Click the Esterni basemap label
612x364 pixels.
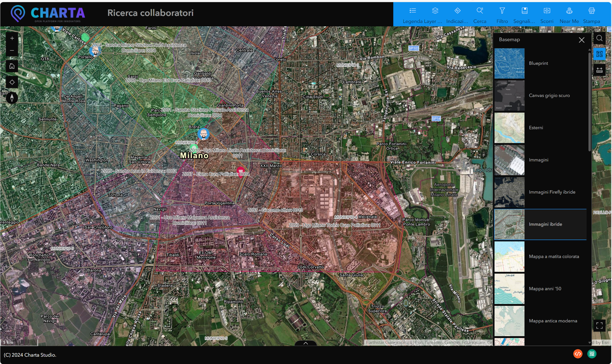click(536, 128)
